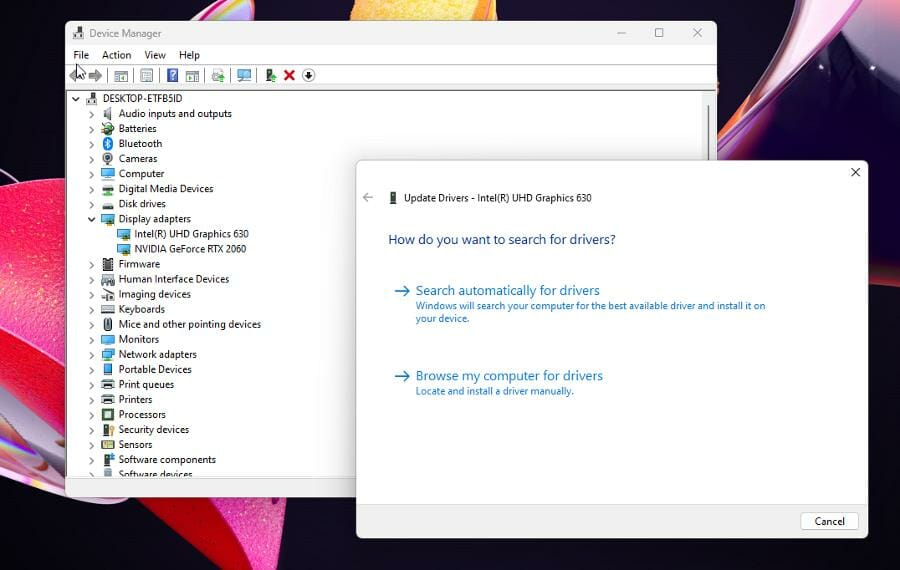Click the Device Manager vertical scrollbar
Image resolution: width=900 pixels, height=570 pixels.
pos(709,132)
